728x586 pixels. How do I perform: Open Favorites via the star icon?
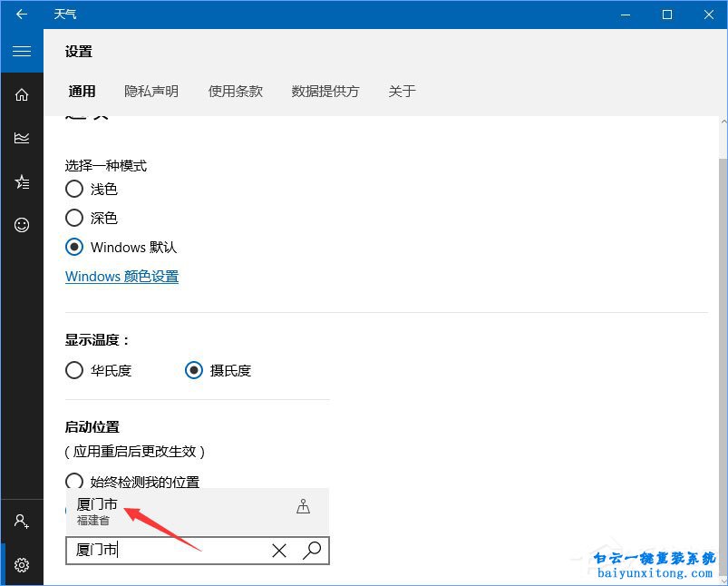pos(22,181)
